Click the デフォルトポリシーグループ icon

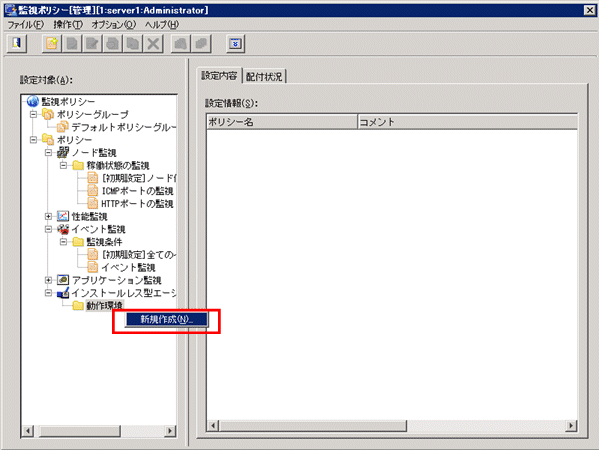63,126
